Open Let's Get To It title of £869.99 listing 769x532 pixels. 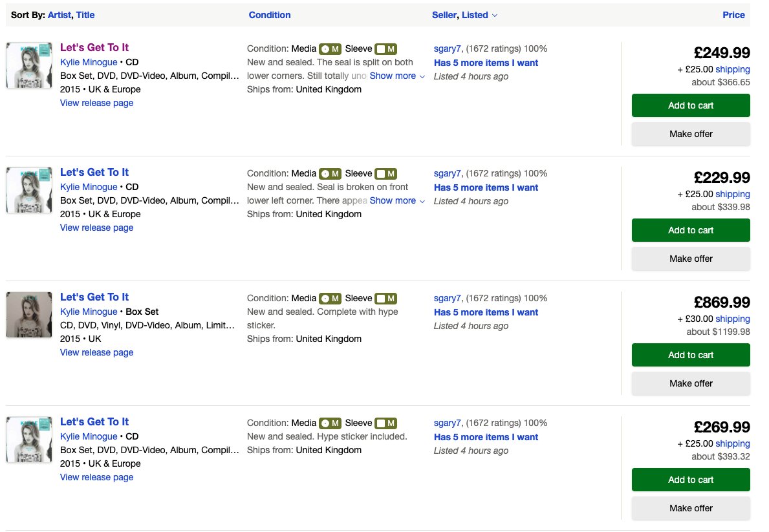(x=94, y=297)
